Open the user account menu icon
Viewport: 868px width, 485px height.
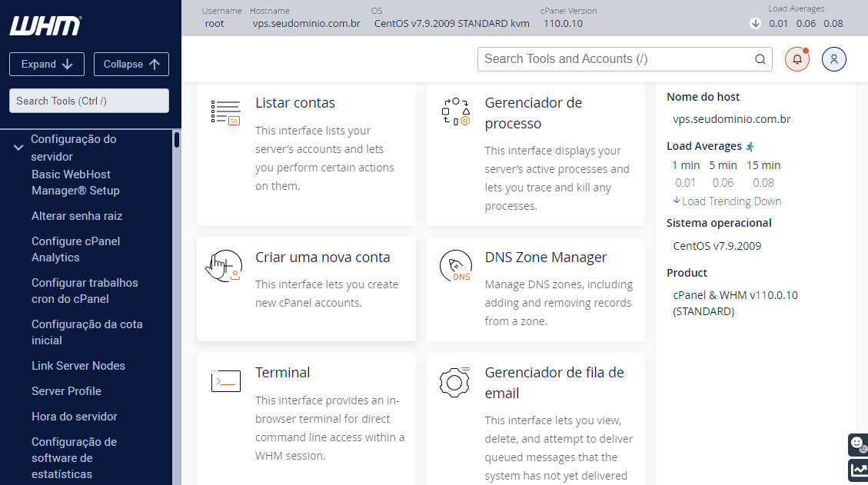coord(833,59)
